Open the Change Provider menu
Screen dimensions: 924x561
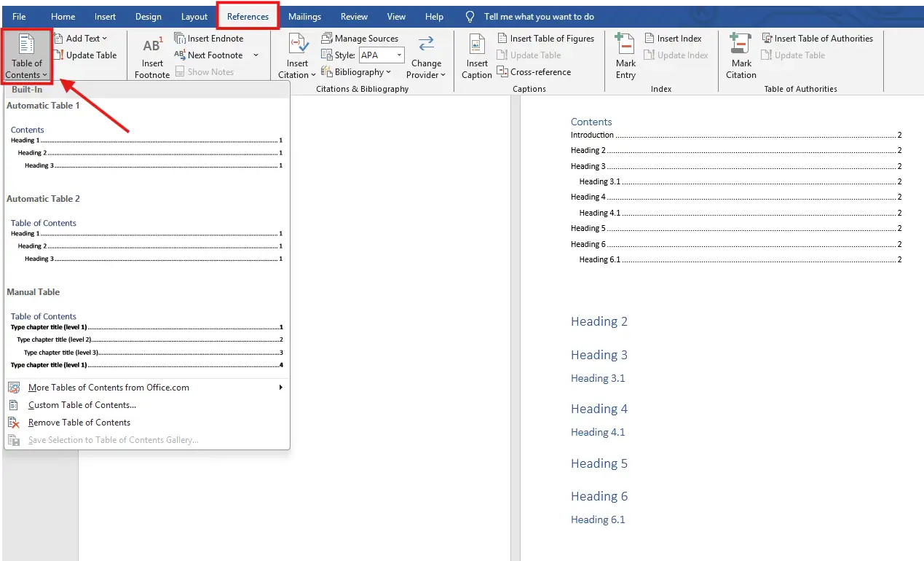(426, 57)
